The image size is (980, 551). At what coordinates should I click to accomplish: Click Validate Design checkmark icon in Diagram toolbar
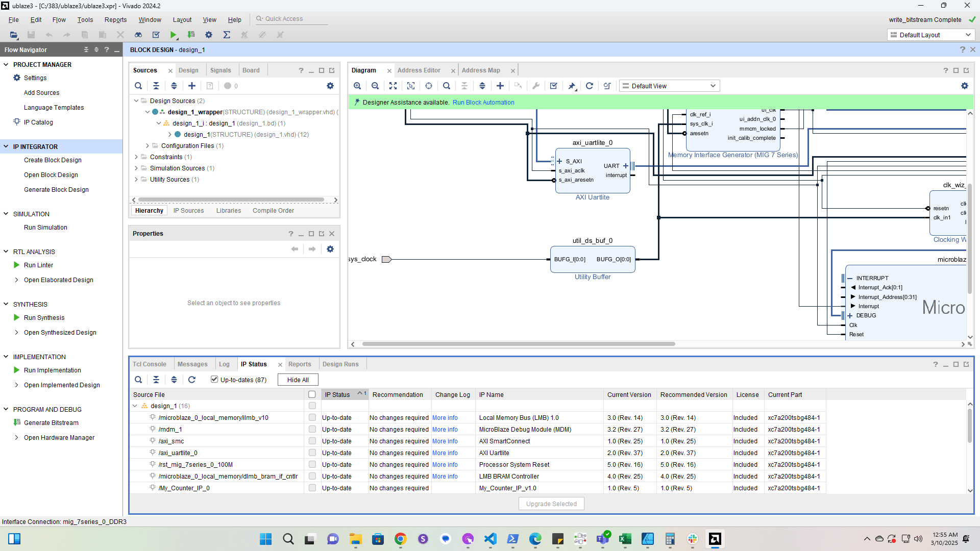(554, 86)
